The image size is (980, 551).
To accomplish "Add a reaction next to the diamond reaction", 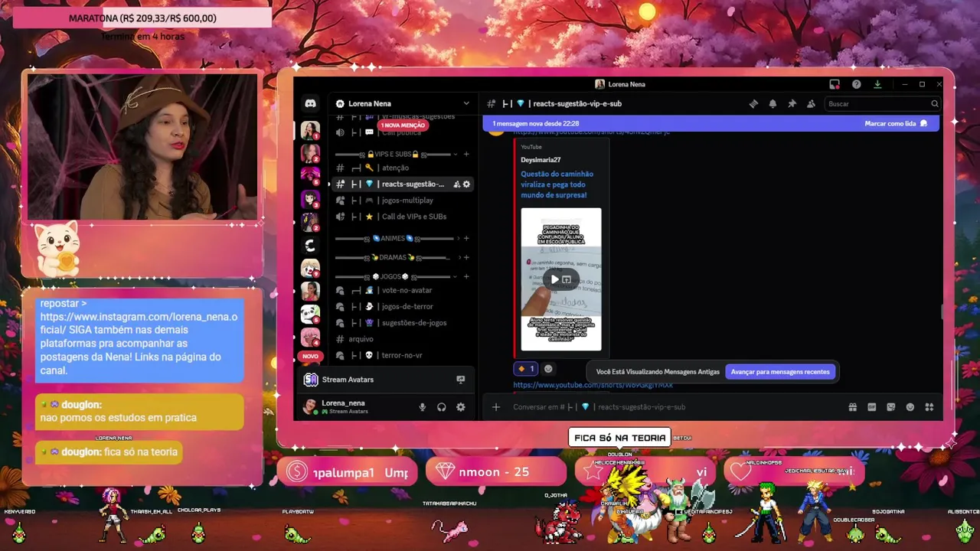I will [548, 369].
